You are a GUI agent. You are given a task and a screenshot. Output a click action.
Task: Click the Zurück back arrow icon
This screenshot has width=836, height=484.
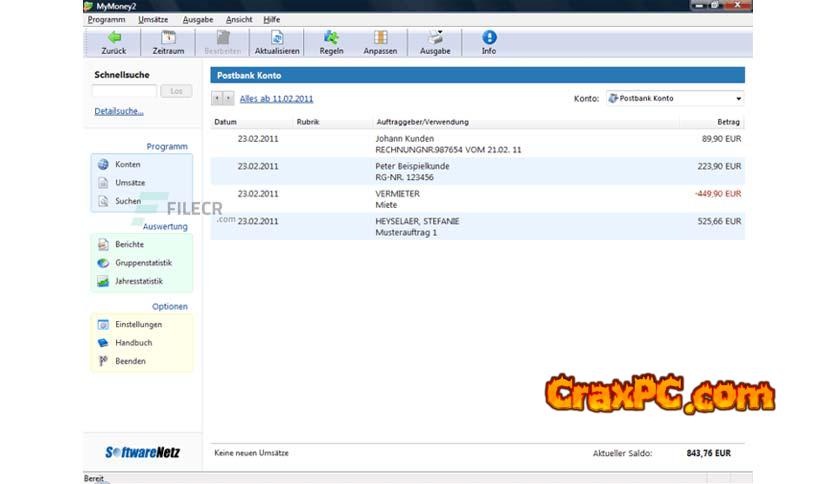point(113,38)
